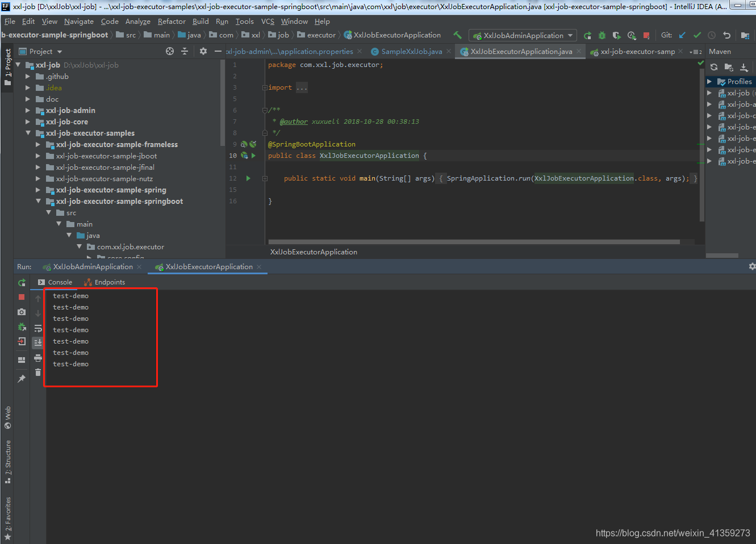
Task: Expand Profiles node in Maven panel
Action: point(709,82)
